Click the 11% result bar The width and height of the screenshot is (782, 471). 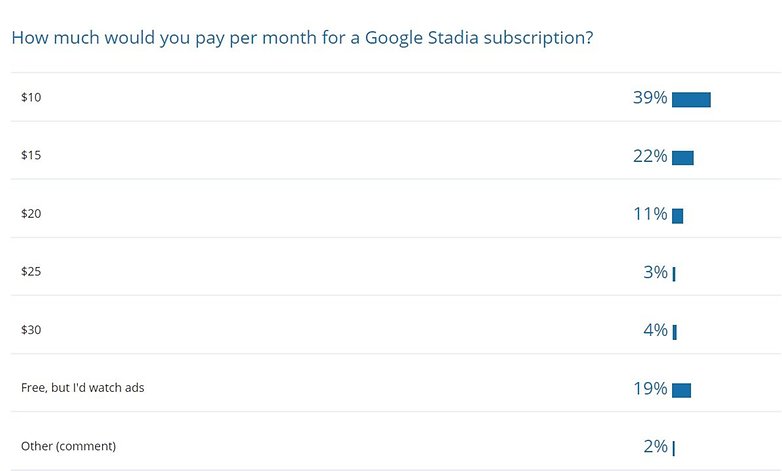point(677,216)
